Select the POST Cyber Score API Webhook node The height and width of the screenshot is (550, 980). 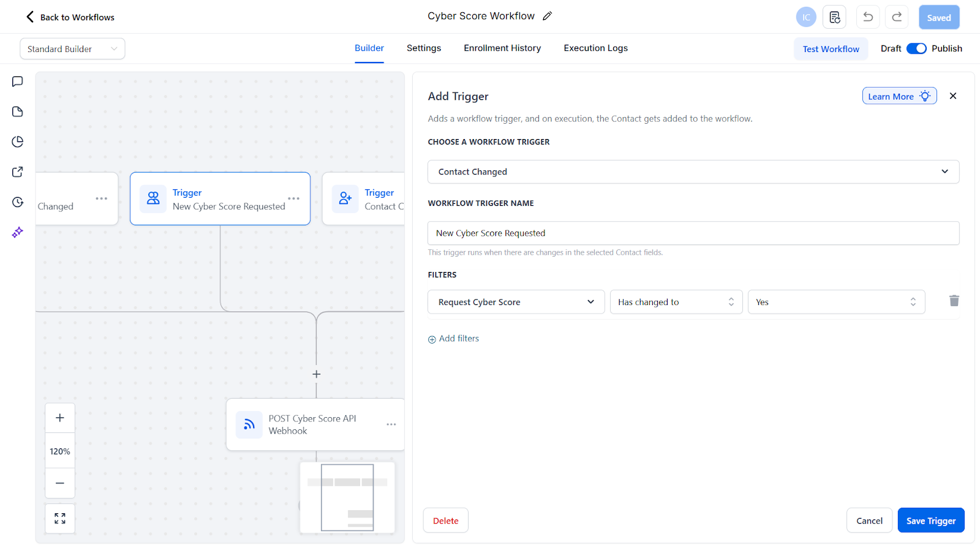click(x=315, y=424)
